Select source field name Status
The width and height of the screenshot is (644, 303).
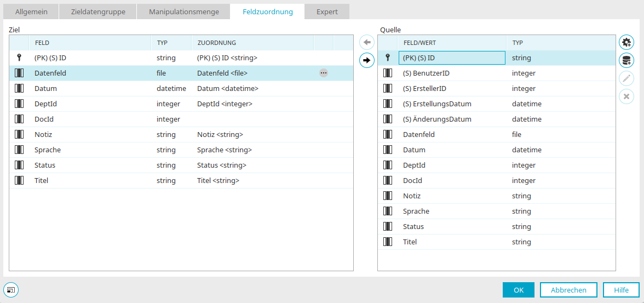[x=413, y=226]
